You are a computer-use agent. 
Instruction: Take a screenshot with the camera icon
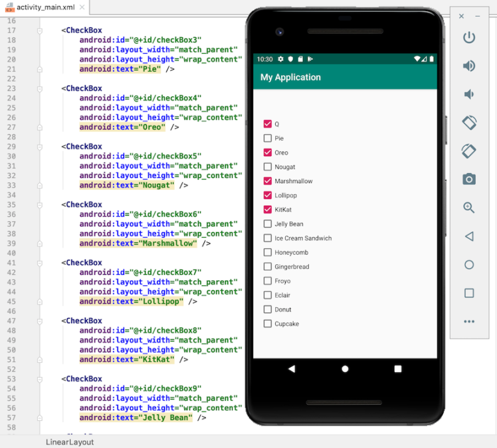(x=469, y=179)
